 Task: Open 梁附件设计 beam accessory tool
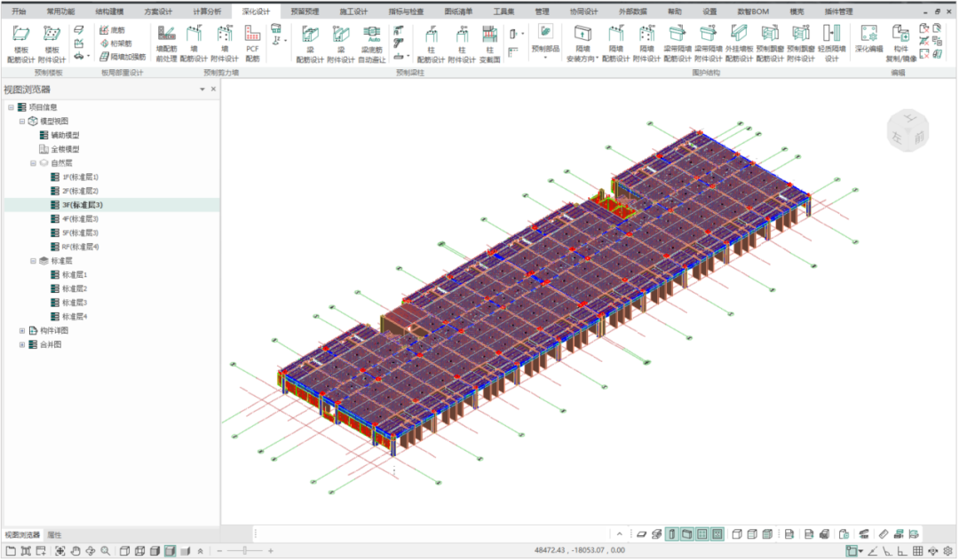pos(341,44)
